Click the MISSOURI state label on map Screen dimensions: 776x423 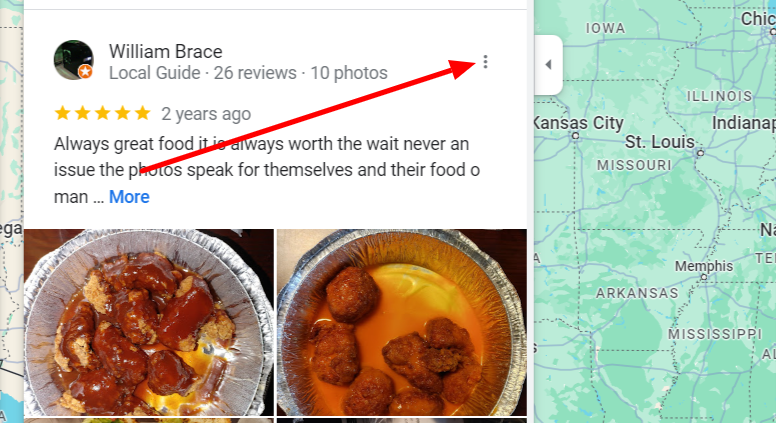click(634, 165)
